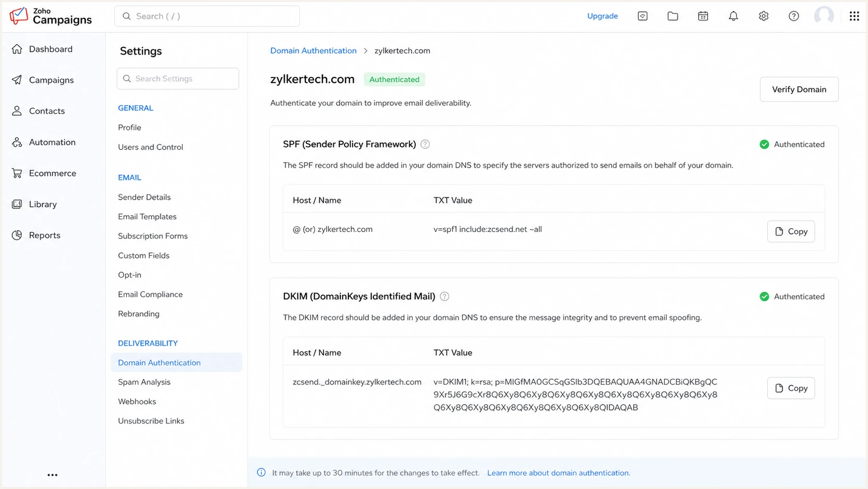Open the settings gear in header
This screenshot has height=489, width=868.
pyautogui.click(x=764, y=16)
